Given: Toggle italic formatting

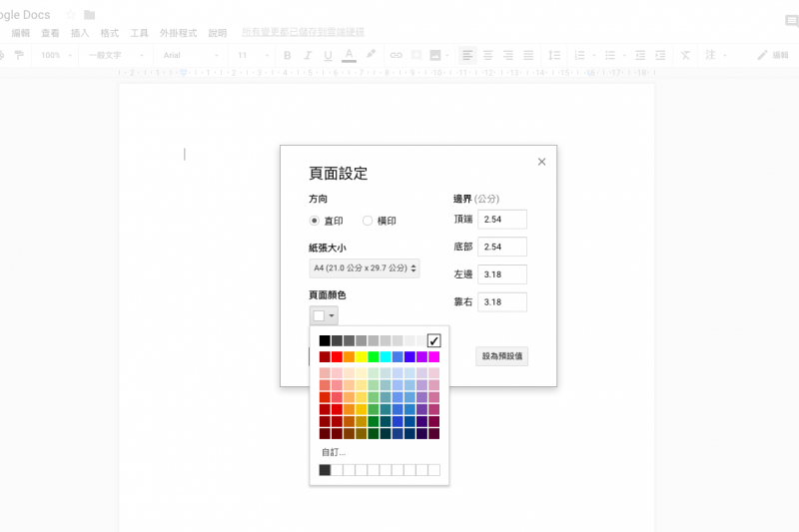Looking at the screenshot, I should pyautogui.click(x=308, y=55).
